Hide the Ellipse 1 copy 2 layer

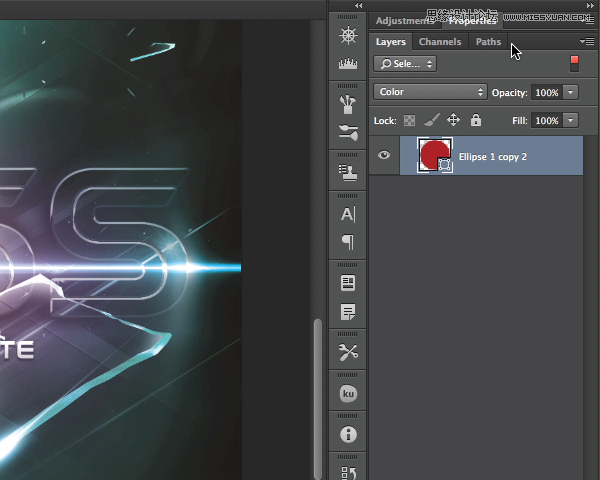pos(384,155)
